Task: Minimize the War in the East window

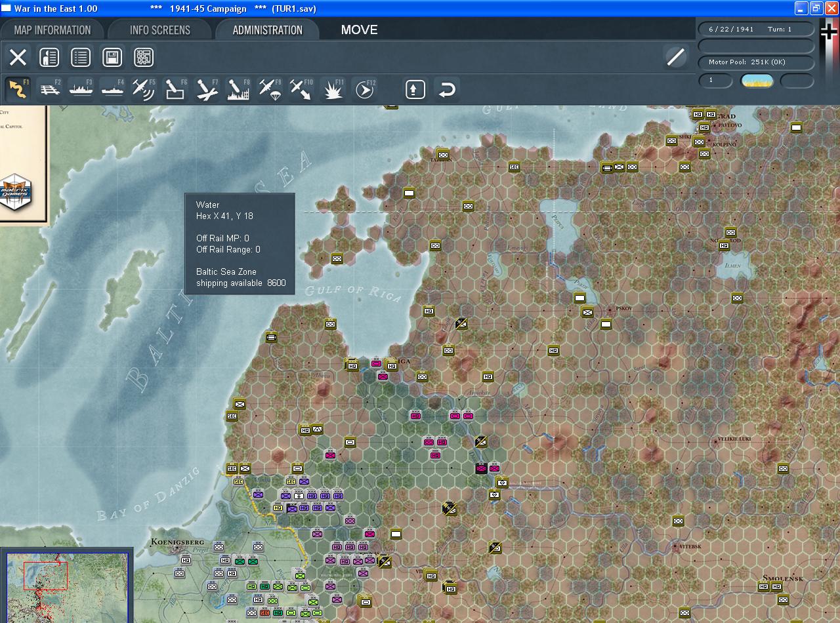Action: (x=801, y=9)
